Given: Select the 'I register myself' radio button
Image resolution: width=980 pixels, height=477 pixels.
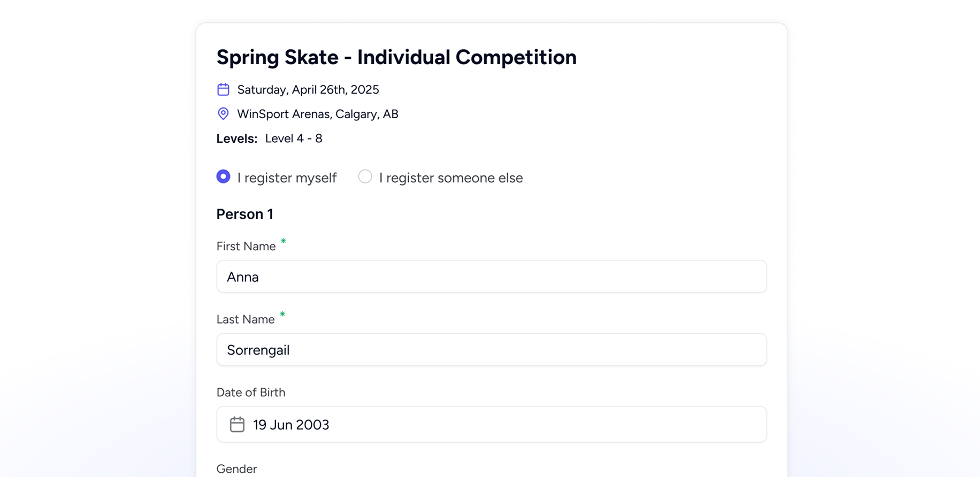Looking at the screenshot, I should [223, 176].
